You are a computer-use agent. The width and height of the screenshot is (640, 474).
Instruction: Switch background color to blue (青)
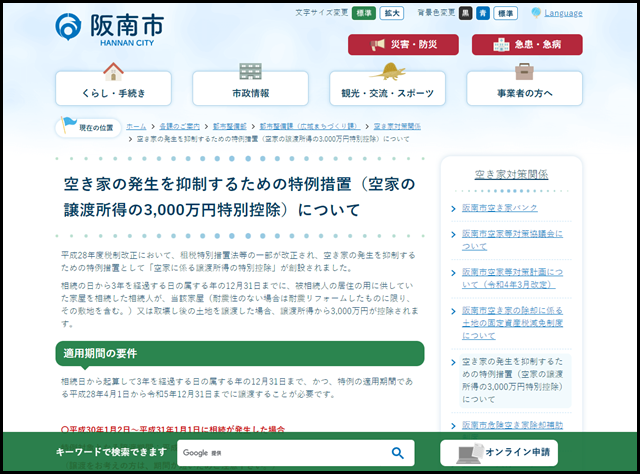tap(483, 13)
